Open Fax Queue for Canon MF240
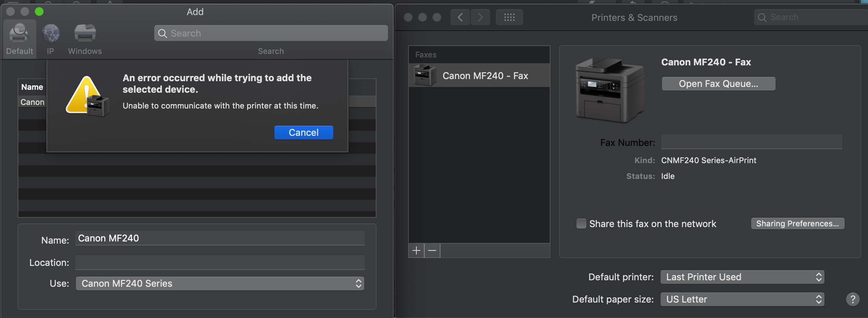This screenshot has height=318, width=868. pyautogui.click(x=718, y=84)
